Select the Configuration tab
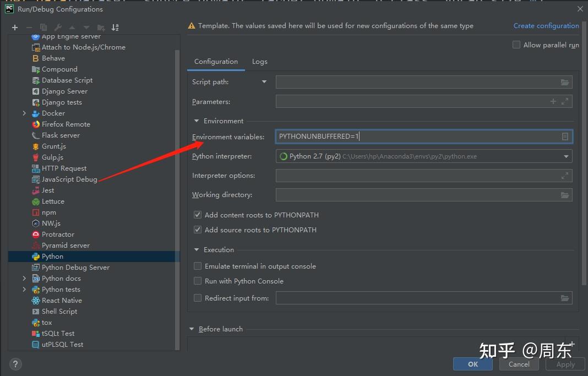The height and width of the screenshot is (376, 588). click(x=216, y=62)
